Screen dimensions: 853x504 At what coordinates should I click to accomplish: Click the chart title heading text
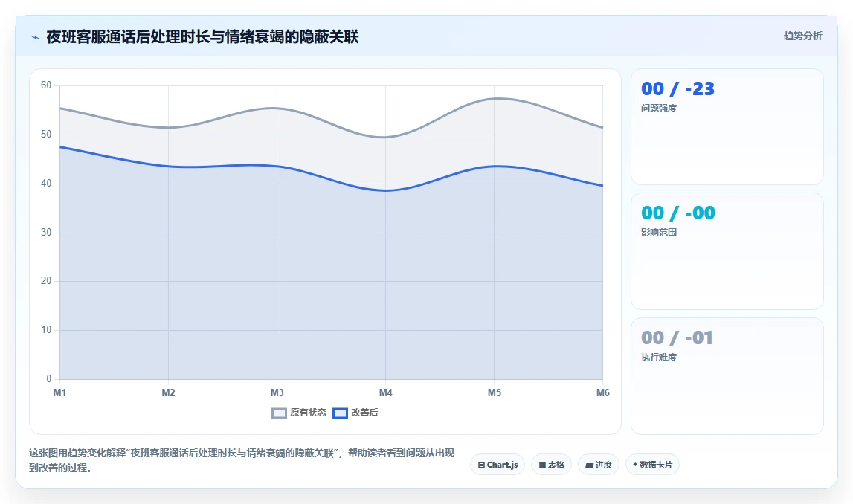pos(202,37)
